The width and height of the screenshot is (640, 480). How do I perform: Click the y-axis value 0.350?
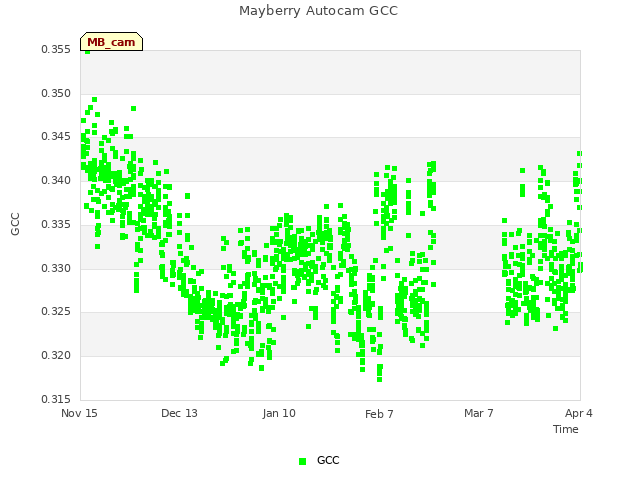(x=56, y=93)
